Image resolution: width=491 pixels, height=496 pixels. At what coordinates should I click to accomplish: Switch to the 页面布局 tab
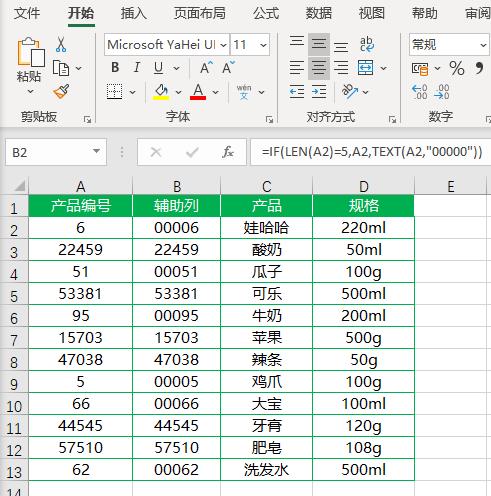coord(200,13)
